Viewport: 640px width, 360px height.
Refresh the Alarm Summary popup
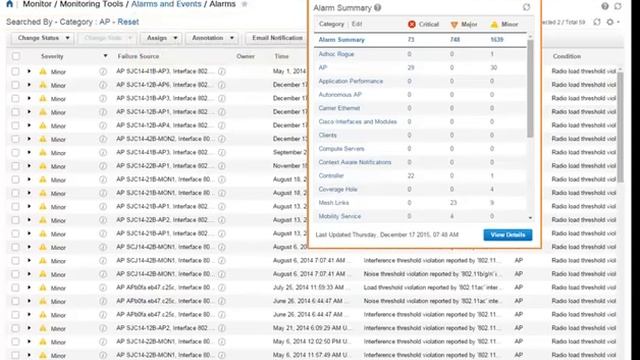[527, 7]
